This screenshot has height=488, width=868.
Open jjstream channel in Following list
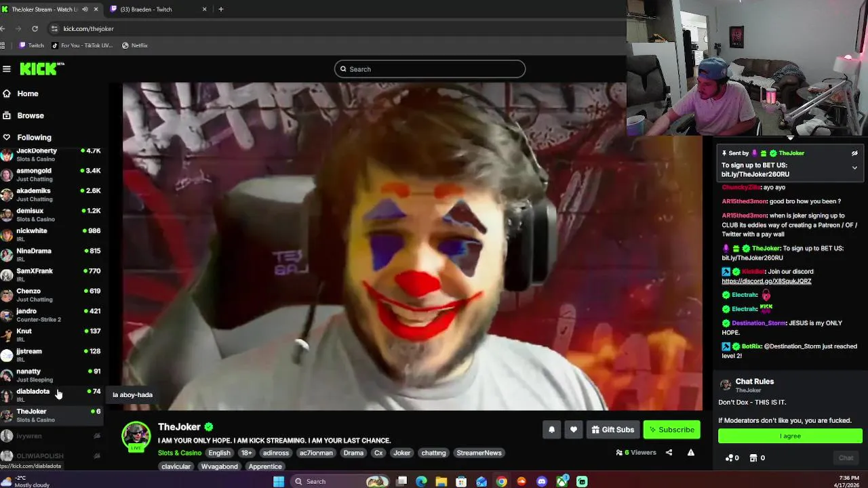pyautogui.click(x=52, y=354)
